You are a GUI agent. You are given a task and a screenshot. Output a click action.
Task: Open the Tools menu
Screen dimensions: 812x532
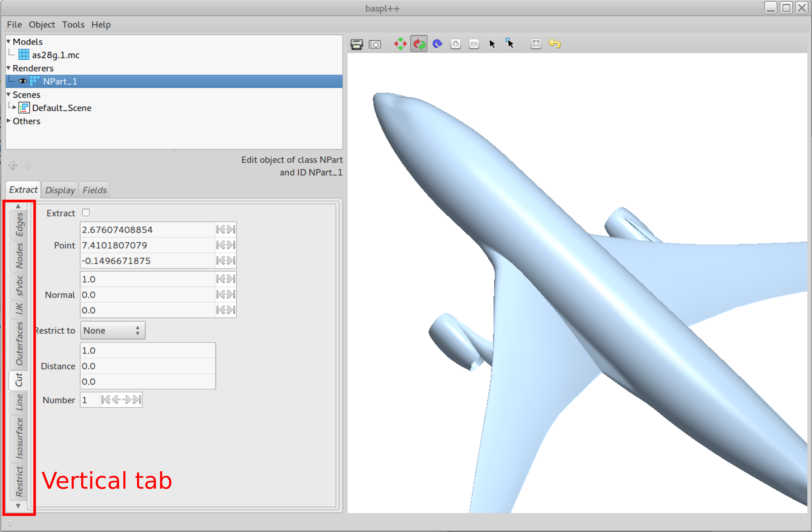tap(73, 25)
